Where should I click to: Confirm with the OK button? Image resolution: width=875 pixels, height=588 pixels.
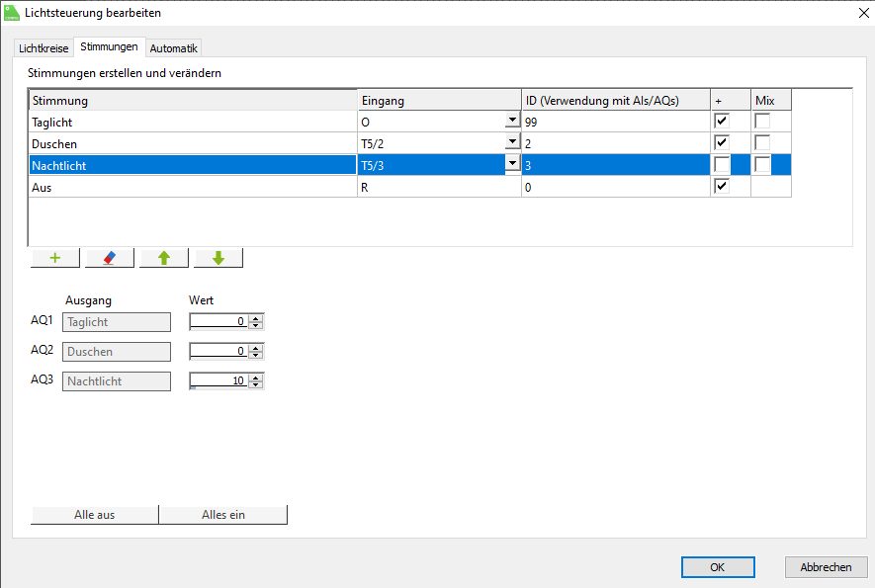click(718, 567)
